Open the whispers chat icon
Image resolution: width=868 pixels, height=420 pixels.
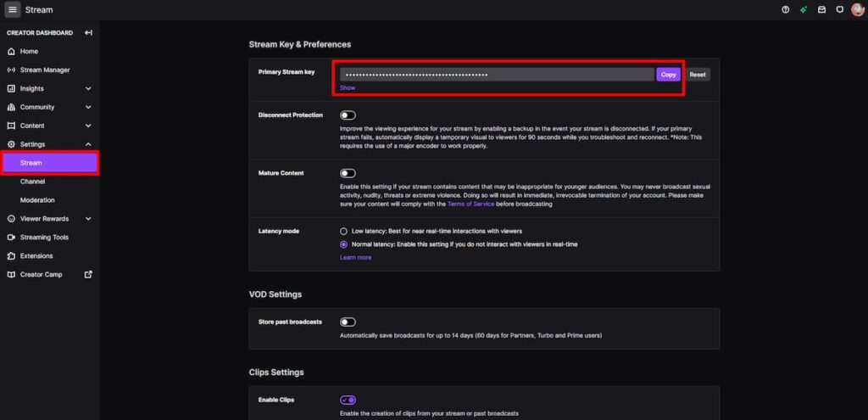point(840,10)
